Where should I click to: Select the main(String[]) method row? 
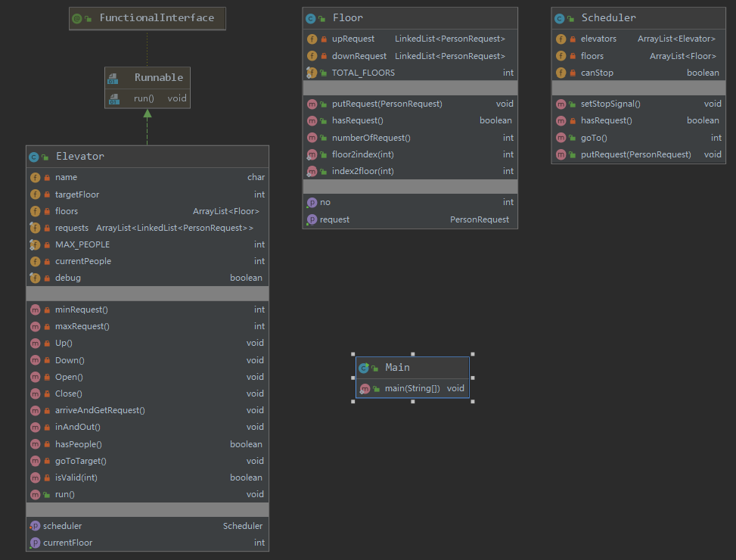tap(412, 388)
